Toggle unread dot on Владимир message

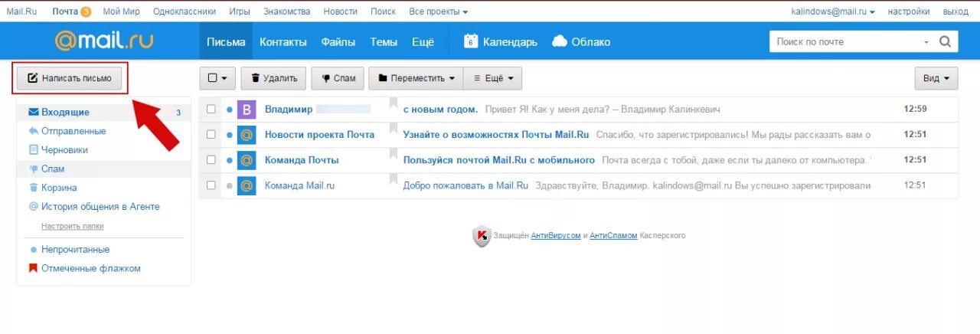(230, 110)
